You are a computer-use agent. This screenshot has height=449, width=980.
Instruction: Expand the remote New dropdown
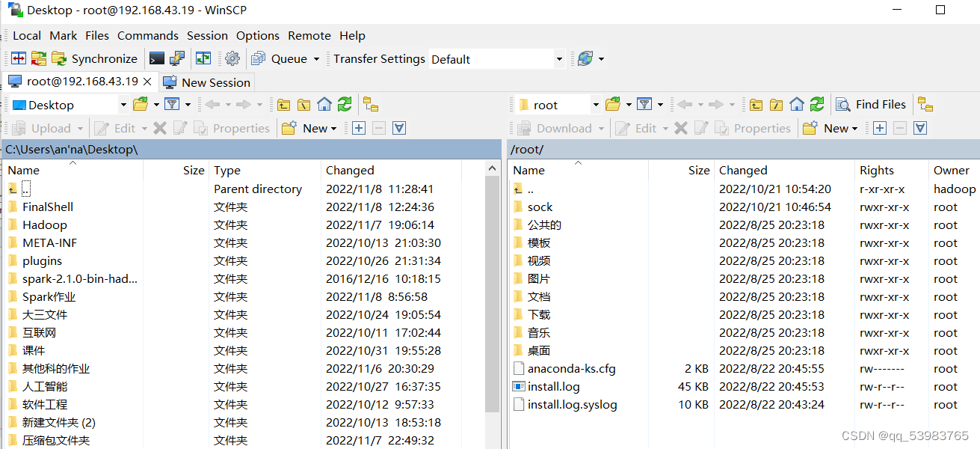coord(854,129)
